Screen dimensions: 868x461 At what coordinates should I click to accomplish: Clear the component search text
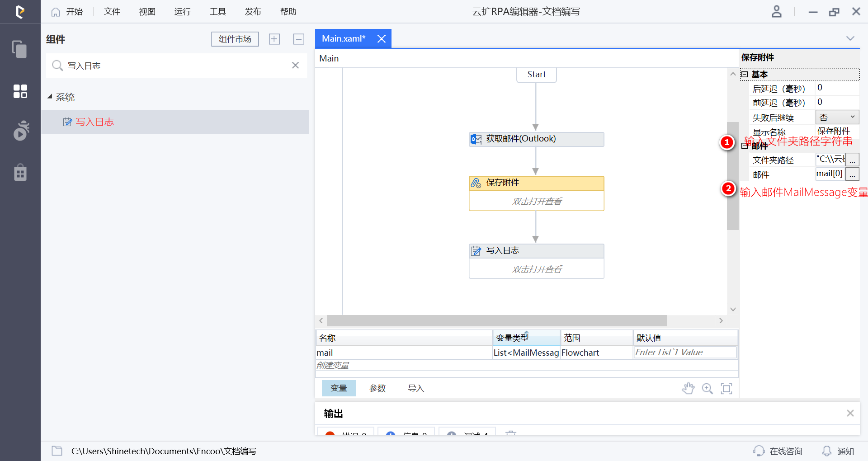coord(295,66)
